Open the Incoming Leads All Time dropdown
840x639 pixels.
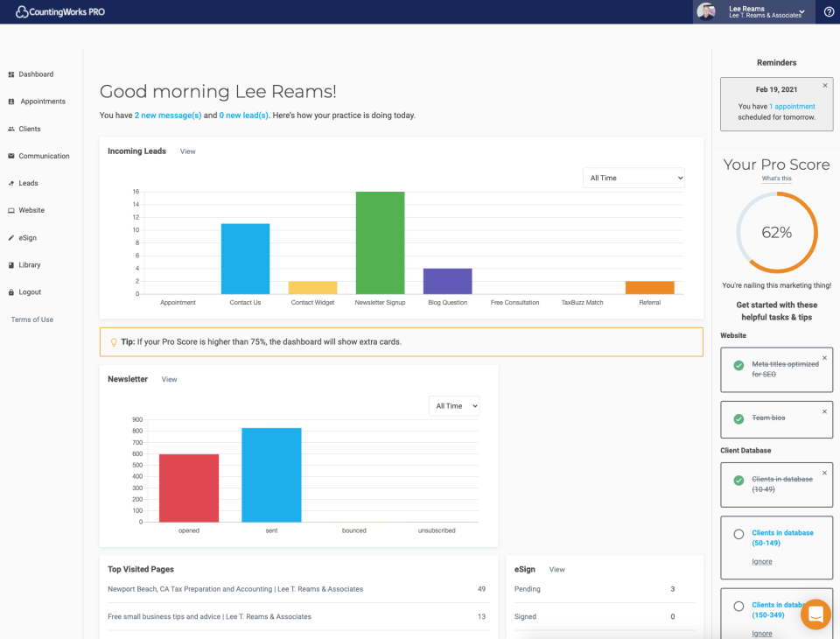coord(633,178)
